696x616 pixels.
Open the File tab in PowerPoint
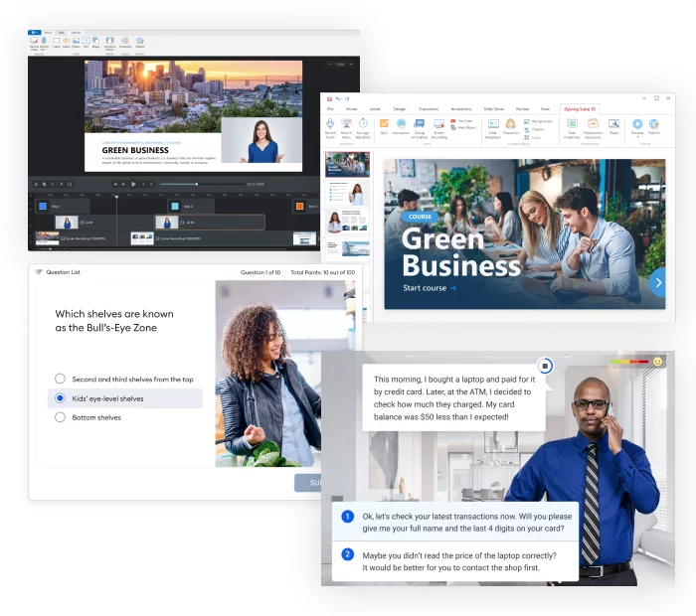tap(330, 109)
